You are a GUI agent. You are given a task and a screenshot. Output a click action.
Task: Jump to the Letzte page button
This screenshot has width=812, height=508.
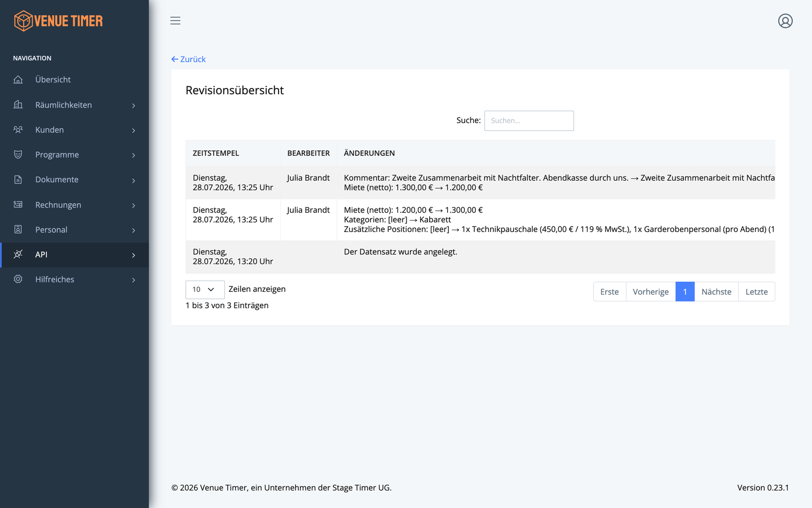tap(757, 292)
